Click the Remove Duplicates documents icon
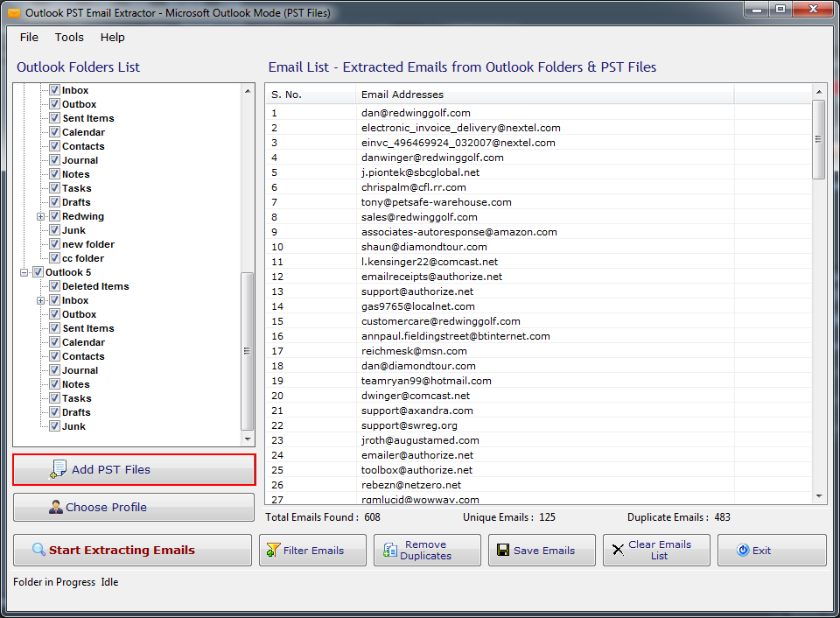The width and height of the screenshot is (840, 618). 390,550
